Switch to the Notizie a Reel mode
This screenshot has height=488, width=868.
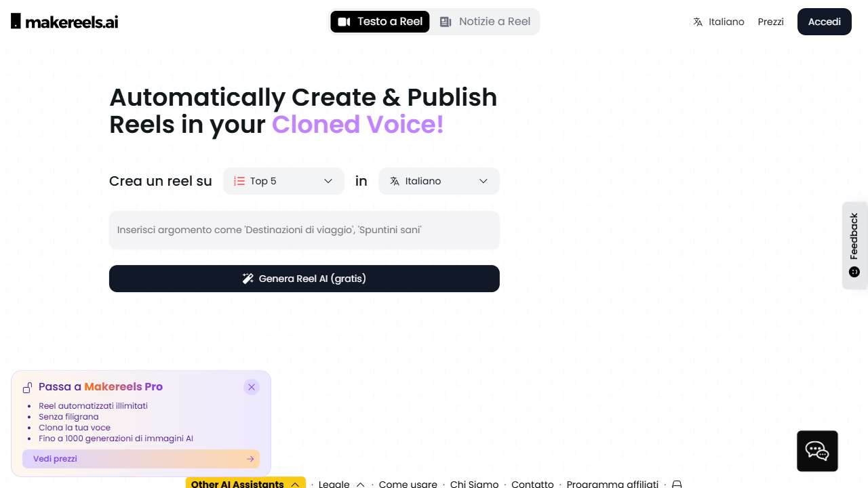tap(485, 21)
